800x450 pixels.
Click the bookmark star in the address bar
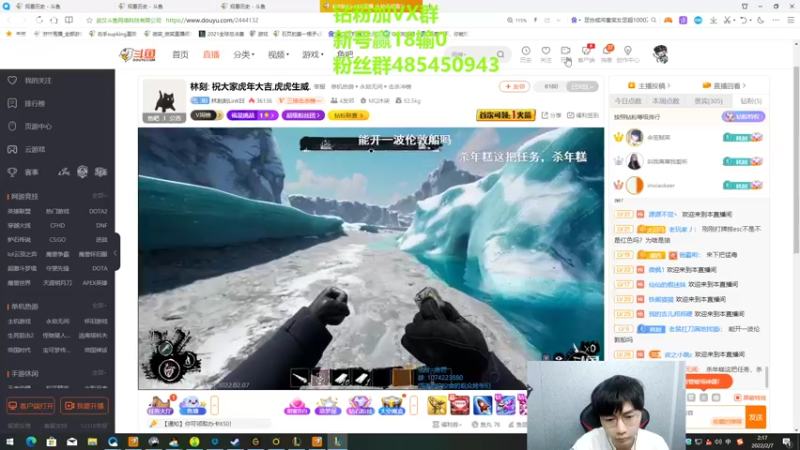[x=89, y=20]
